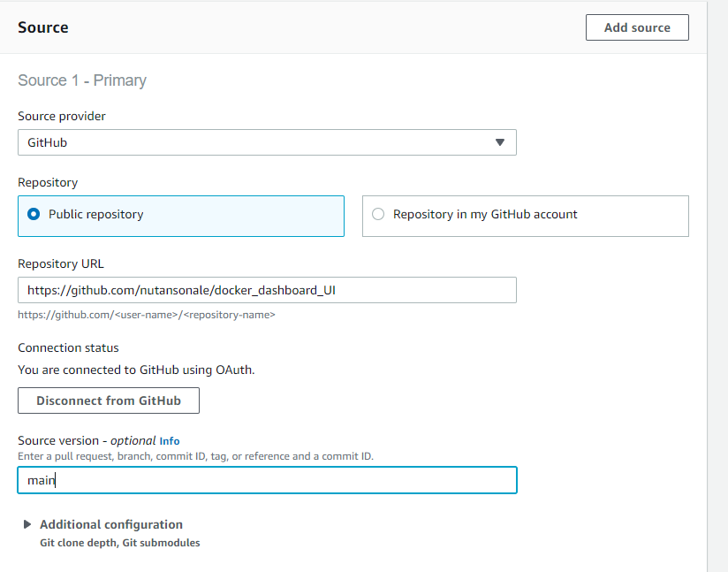Choose Repository in my GitHub account
Image resolution: width=728 pixels, height=572 pixels.
coord(526,216)
